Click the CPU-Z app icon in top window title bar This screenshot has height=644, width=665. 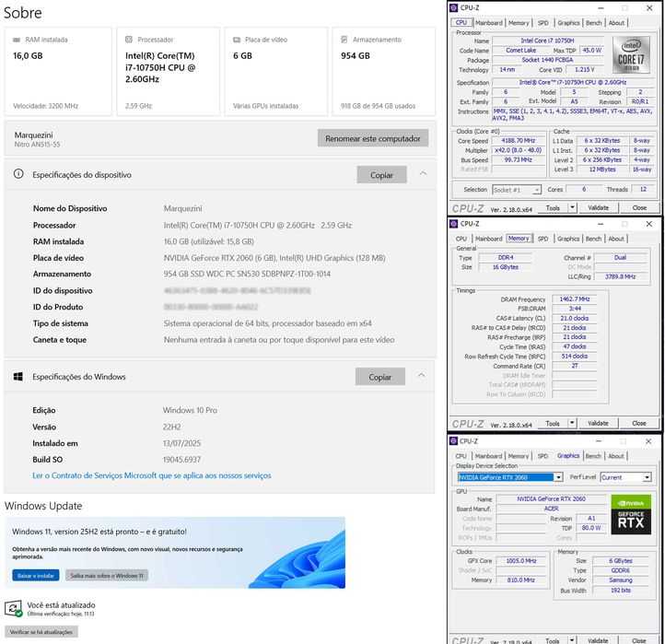click(x=454, y=7)
